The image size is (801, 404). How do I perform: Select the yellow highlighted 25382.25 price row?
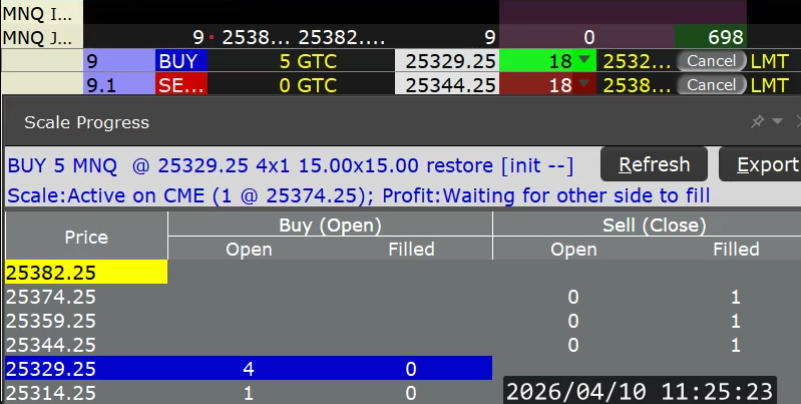(86, 272)
